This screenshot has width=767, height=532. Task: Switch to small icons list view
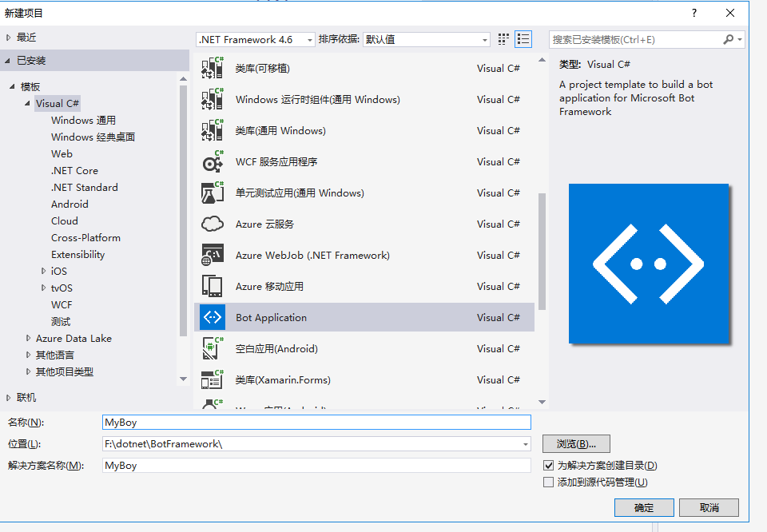tap(523, 39)
